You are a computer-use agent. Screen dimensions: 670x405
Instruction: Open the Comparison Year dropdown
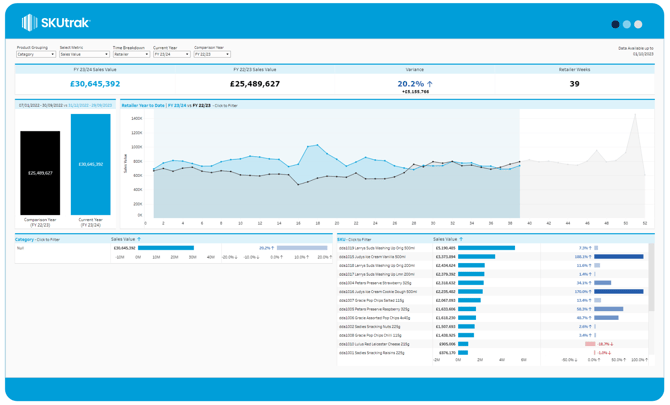tap(212, 54)
